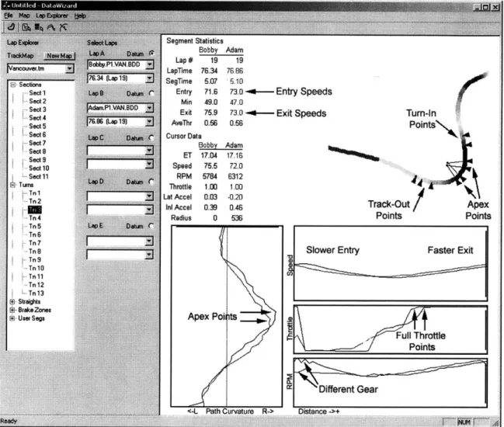
Task: Select Tn 10 in the tree
Action: [36, 269]
